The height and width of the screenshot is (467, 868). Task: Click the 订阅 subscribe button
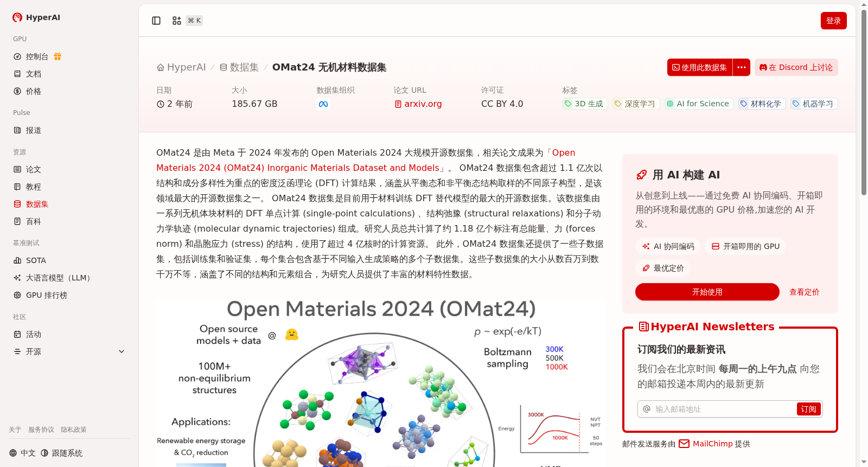(808, 409)
